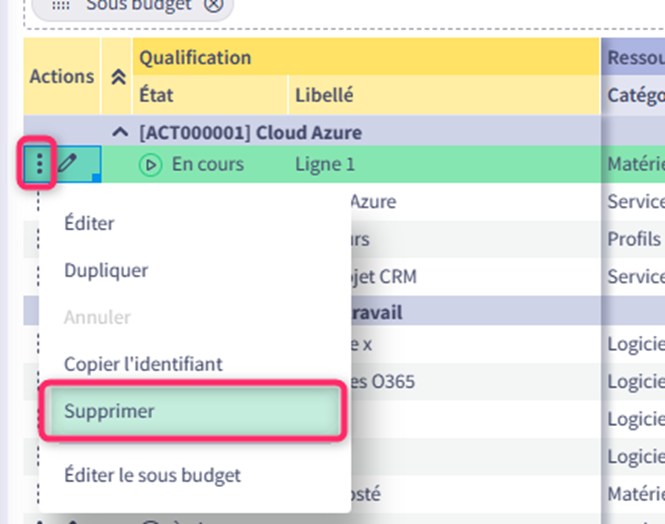The height and width of the screenshot is (524, 665).
Task: Click Annuler in the context menu
Action: click(97, 317)
